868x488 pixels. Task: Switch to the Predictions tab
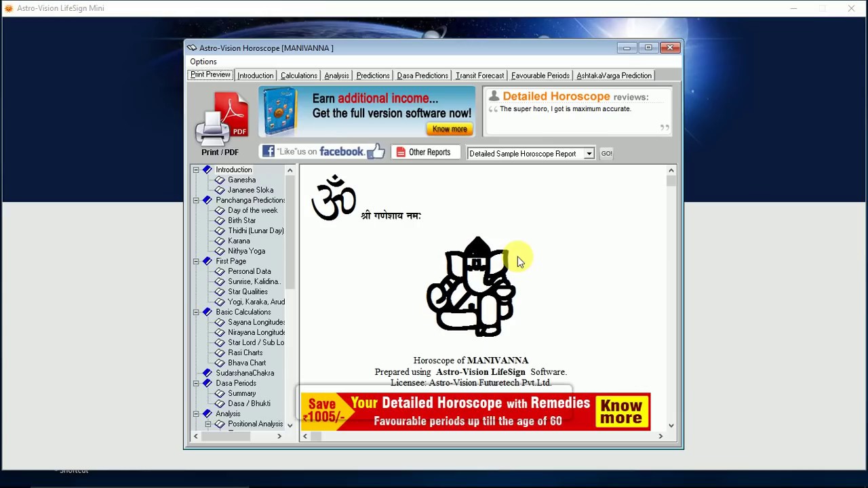coord(373,75)
